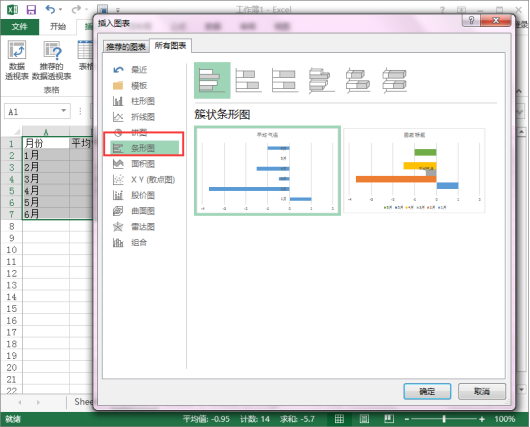The height and width of the screenshot is (427, 530).
Task: Pick the multicolor series chart preview
Action: 414,171
